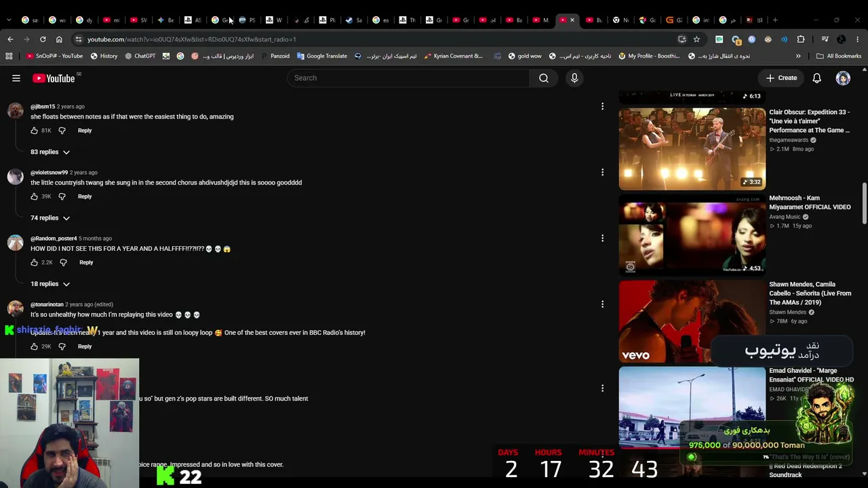Open the Emad Ghavidel Marge Ensaniat video title
This screenshot has height=488, width=868.
(811, 375)
